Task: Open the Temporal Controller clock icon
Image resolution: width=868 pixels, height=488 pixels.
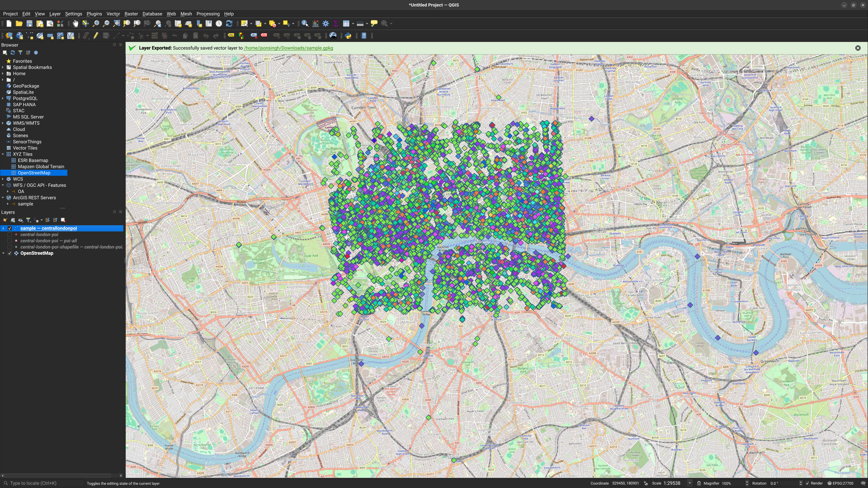Action: (x=219, y=23)
